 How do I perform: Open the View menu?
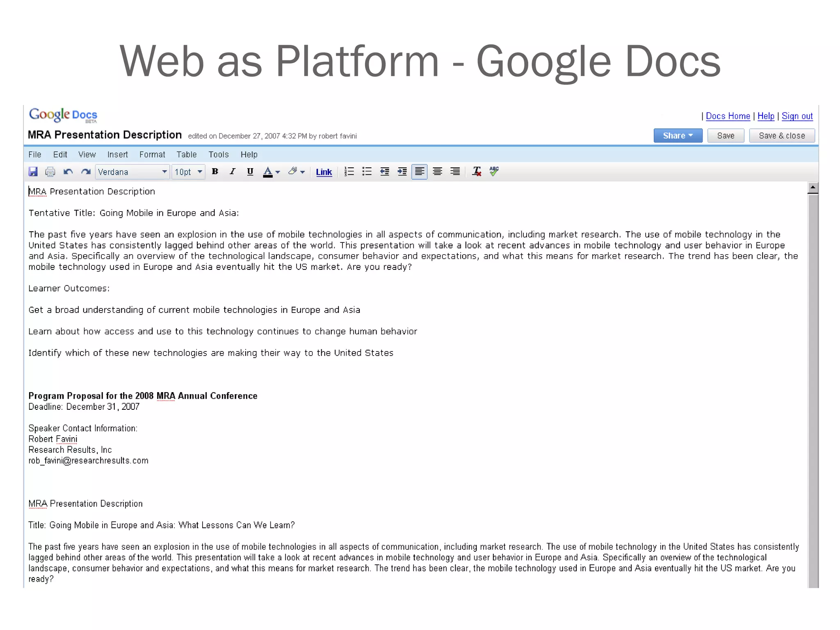click(87, 155)
